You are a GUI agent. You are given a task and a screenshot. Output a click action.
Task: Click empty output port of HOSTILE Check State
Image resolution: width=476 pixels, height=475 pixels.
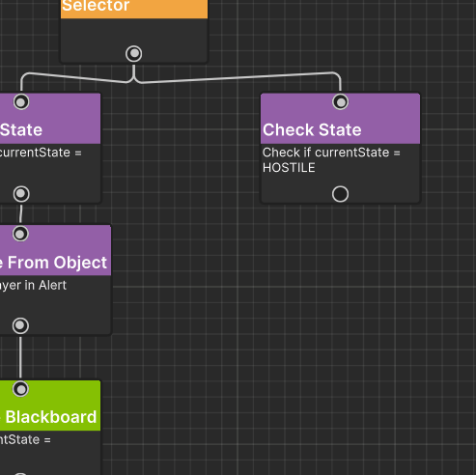340,194
